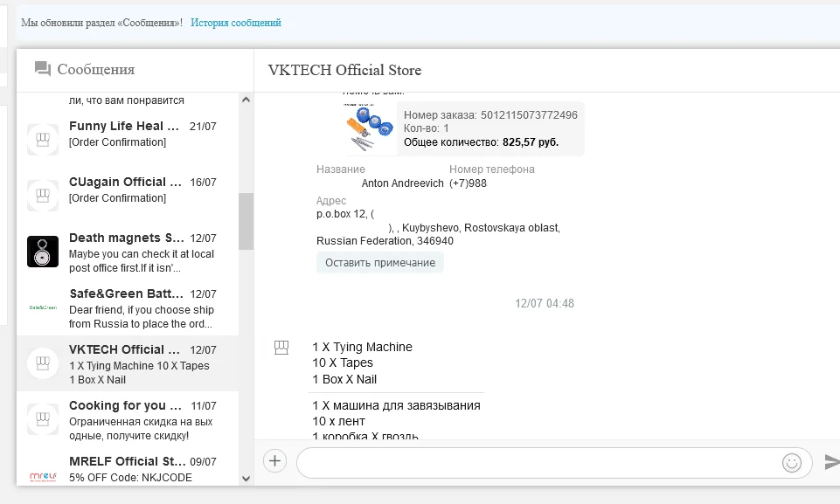Open the История сообщений link
Screen dimensions: 840x504
coord(236,23)
